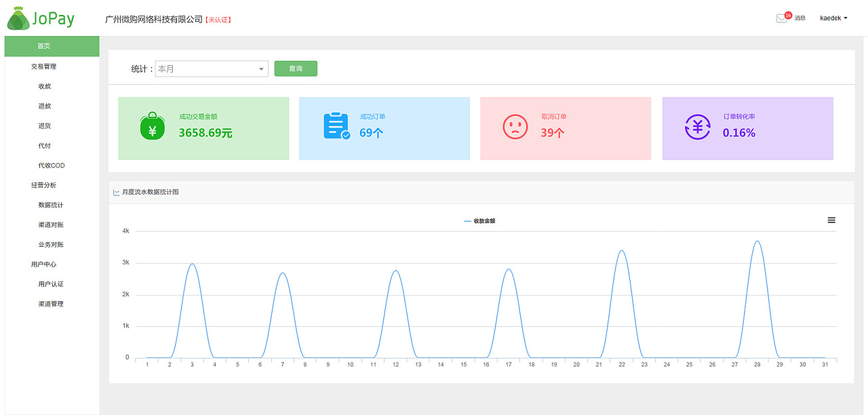Open 用户认证 in the sidebar
The width and height of the screenshot is (868, 415).
tap(51, 284)
